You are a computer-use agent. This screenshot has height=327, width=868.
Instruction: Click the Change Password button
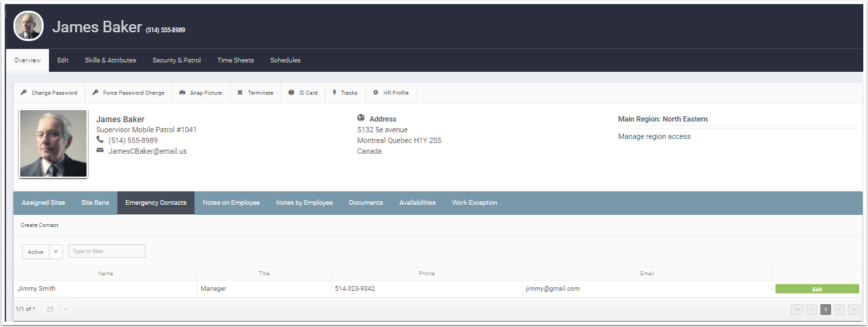(x=49, y=93)
